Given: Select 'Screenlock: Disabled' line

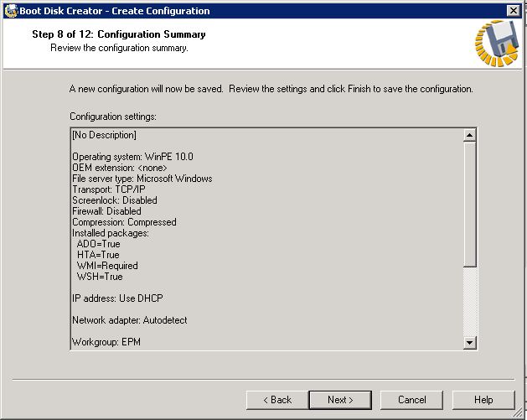Looking at the screenshot, I should (x=115, y=200).
